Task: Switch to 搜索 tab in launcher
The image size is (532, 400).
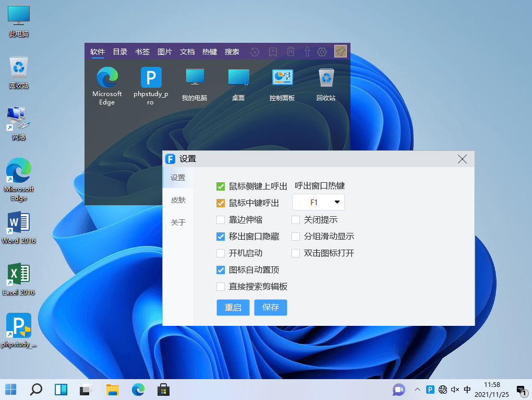Action: click(x=232, y=52)
